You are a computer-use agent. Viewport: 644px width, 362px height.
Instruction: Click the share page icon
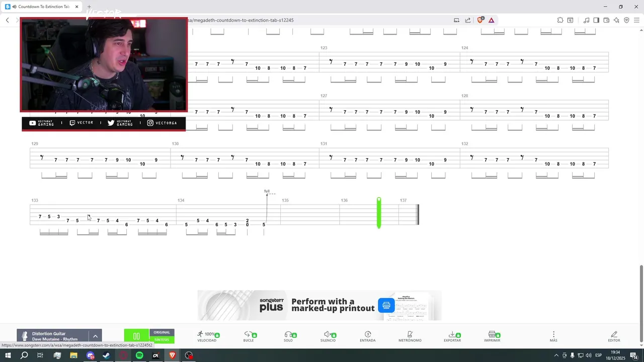468,20
